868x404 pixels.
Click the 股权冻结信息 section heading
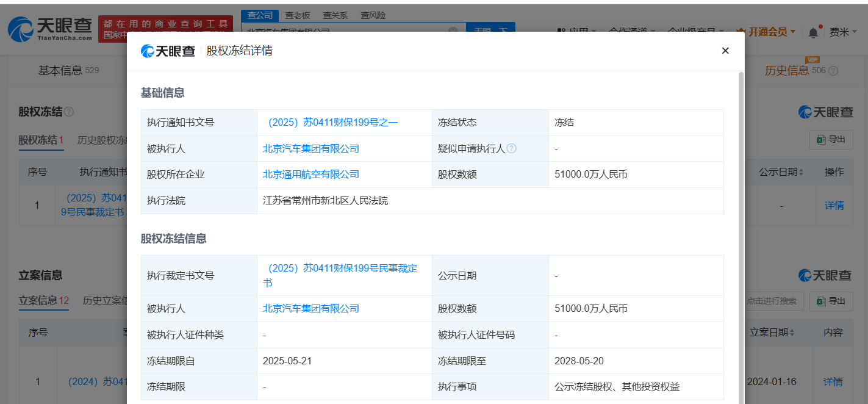(x=174, y=239)
